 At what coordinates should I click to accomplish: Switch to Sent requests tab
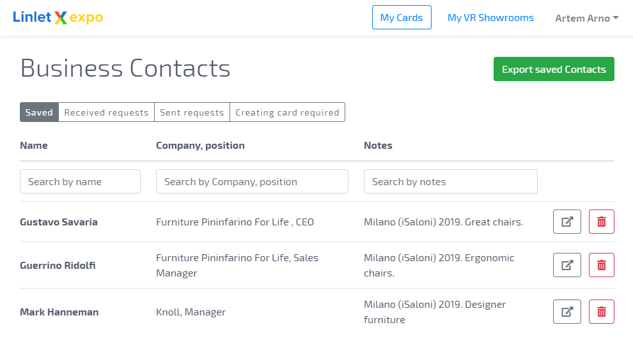192,112
